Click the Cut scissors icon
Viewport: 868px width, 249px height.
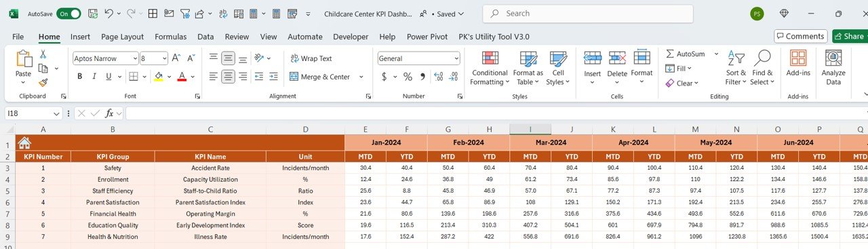tap(43, 54)
